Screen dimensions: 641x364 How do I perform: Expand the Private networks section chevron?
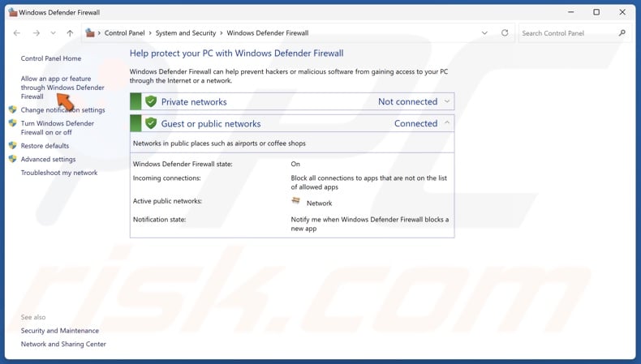447,101
